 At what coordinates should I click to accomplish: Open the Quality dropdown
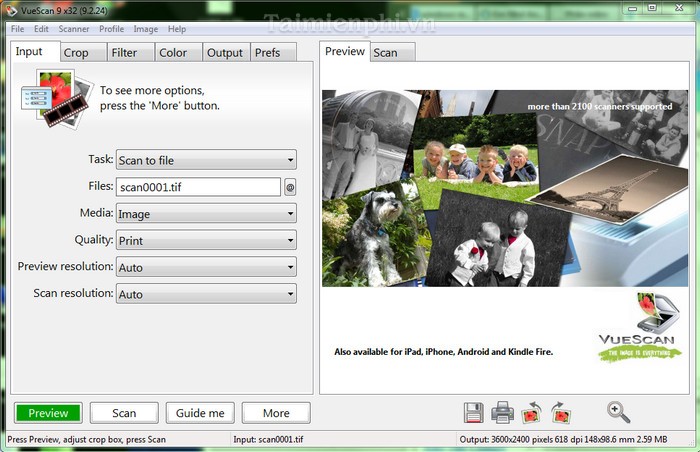pos(206,241)
